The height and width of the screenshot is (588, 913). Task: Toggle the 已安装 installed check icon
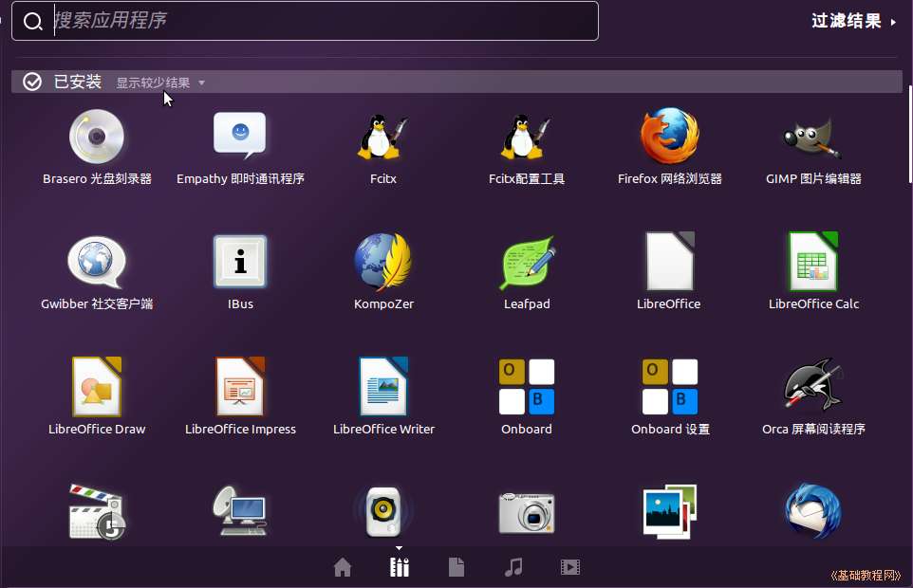click(32, 83)
